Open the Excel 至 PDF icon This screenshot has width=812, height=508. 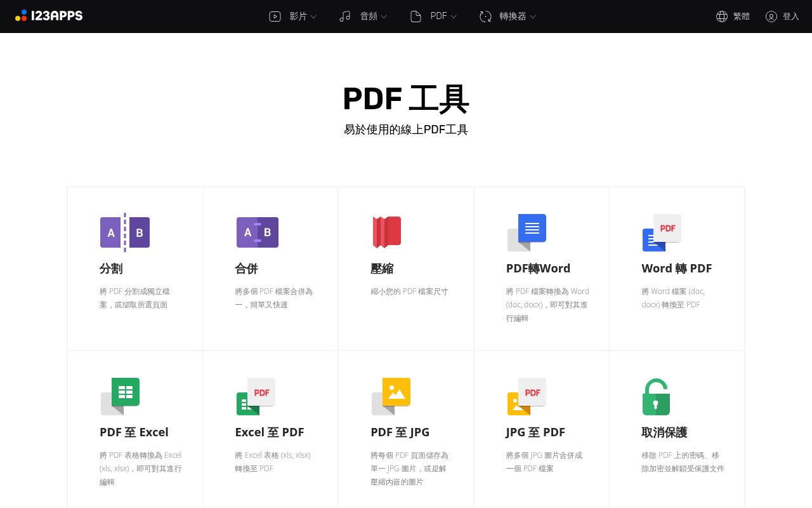point(256,396)
